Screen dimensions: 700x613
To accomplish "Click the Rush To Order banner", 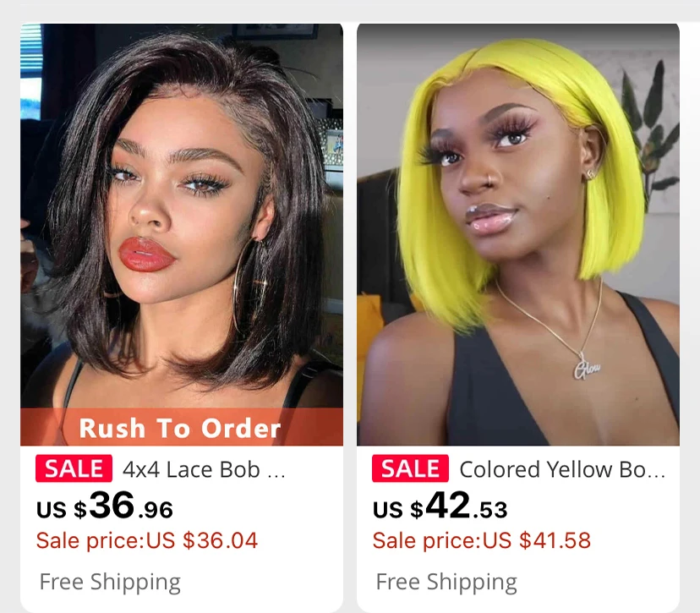I will pyautogui.click(x=182, y=427).
